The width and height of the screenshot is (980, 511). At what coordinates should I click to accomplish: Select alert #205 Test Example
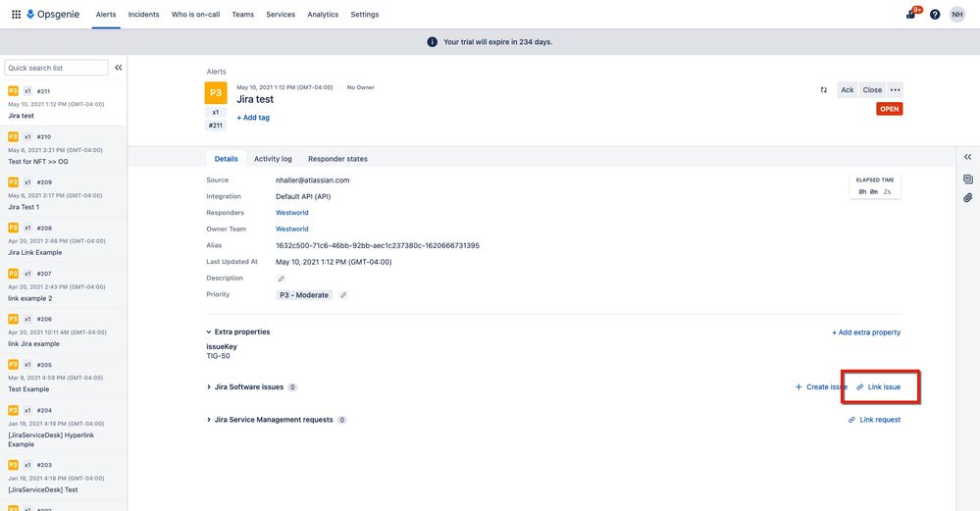(63, 377)
